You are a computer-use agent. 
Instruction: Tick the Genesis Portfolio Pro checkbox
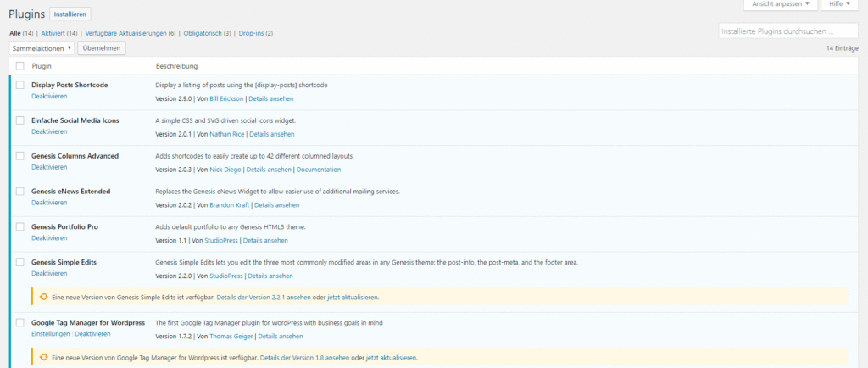20,227
